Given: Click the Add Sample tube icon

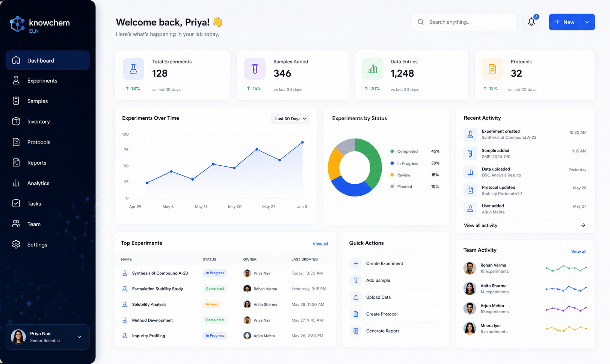Looking at the screenshot, I should (x=356, y=280).
